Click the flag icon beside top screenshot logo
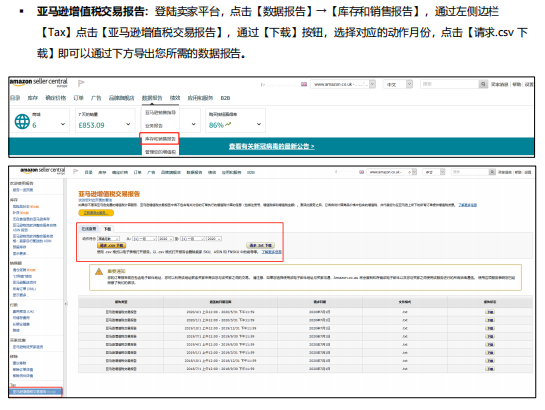The height and width of the screenshot is (410, 545). tap(81, 83)
